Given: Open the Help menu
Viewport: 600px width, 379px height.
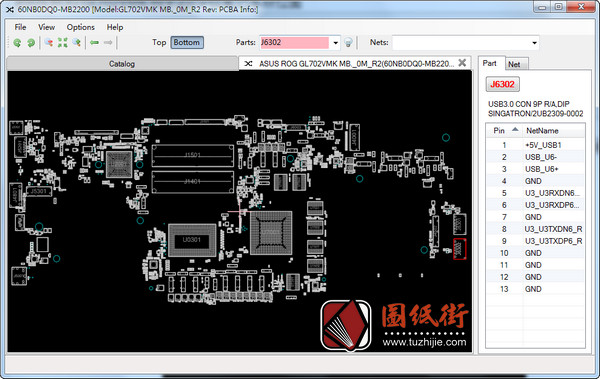Looking at the screenshot, I should point(115,27).
